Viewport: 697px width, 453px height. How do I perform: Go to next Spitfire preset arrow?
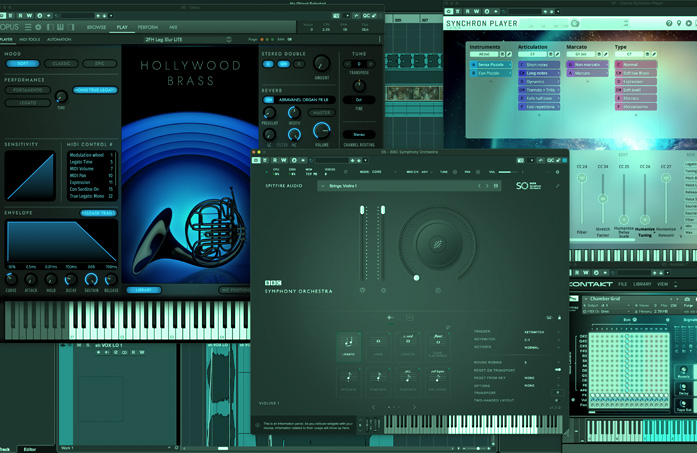(x=487, y=186)
